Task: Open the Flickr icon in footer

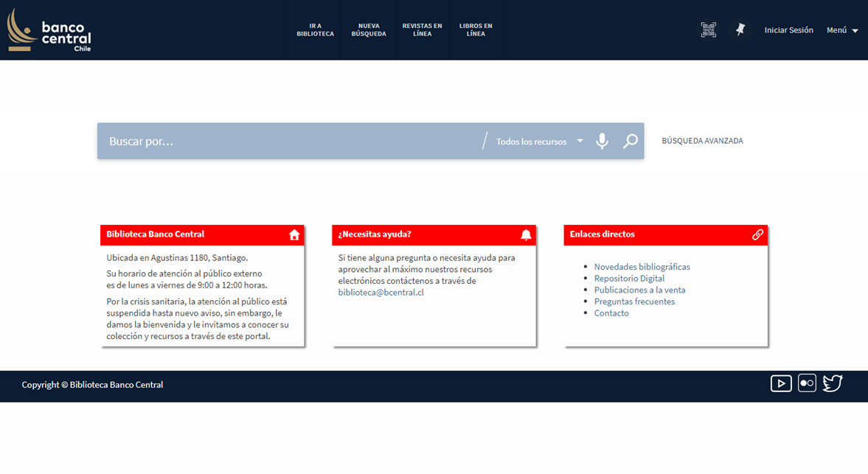Action: coord(807,383)
